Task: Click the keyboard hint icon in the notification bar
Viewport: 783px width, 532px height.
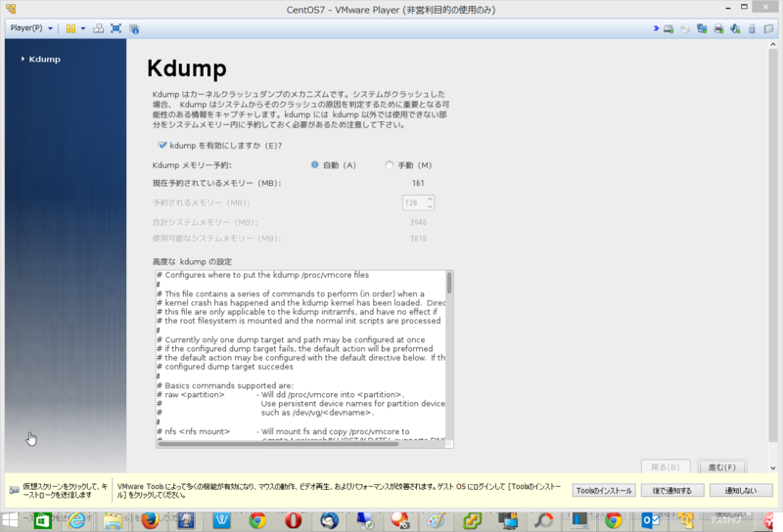Action: 14,490
